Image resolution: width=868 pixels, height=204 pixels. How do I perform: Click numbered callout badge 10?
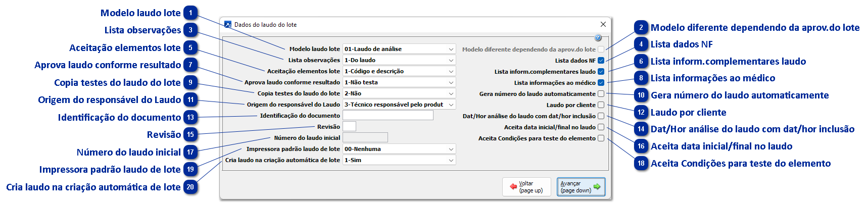tap(641, 95)
